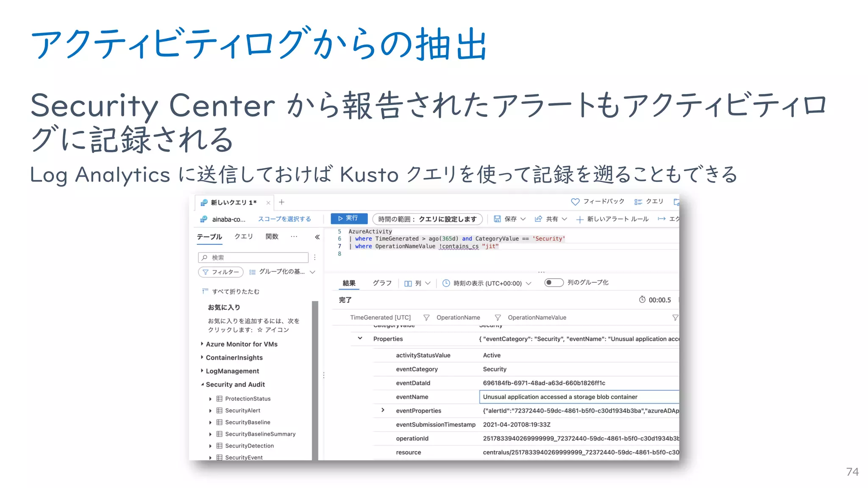Select SecurityEvent table

point(244,457)
